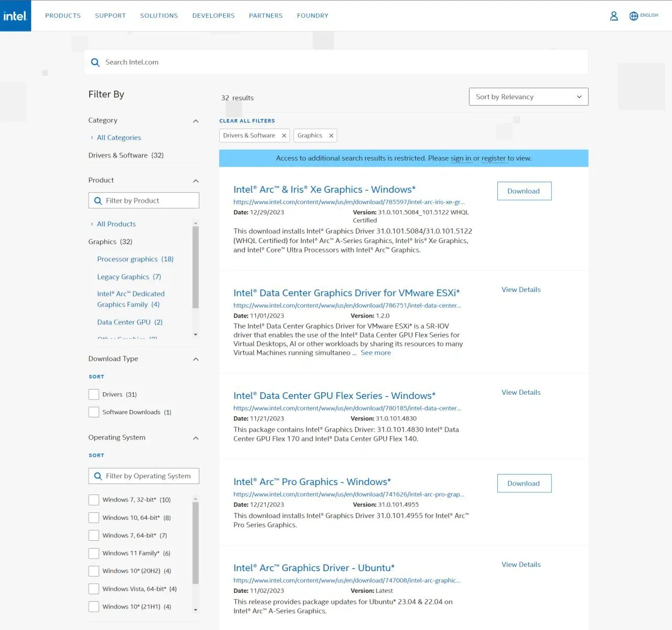The width and height of the screenshot is (672, 630).
Task: Open Intel Arc Pro Graphics - Windows title
Action: click(x=312, y=482)
